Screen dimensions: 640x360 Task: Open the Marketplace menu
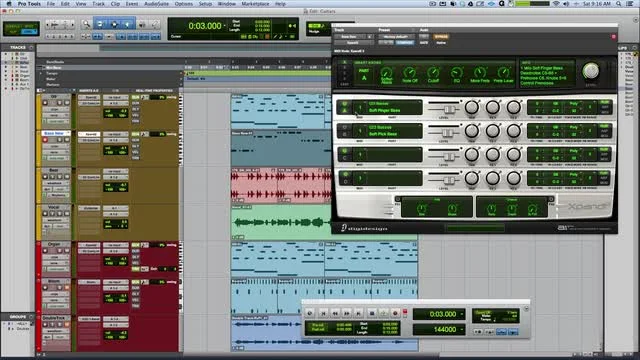point(255,4)
